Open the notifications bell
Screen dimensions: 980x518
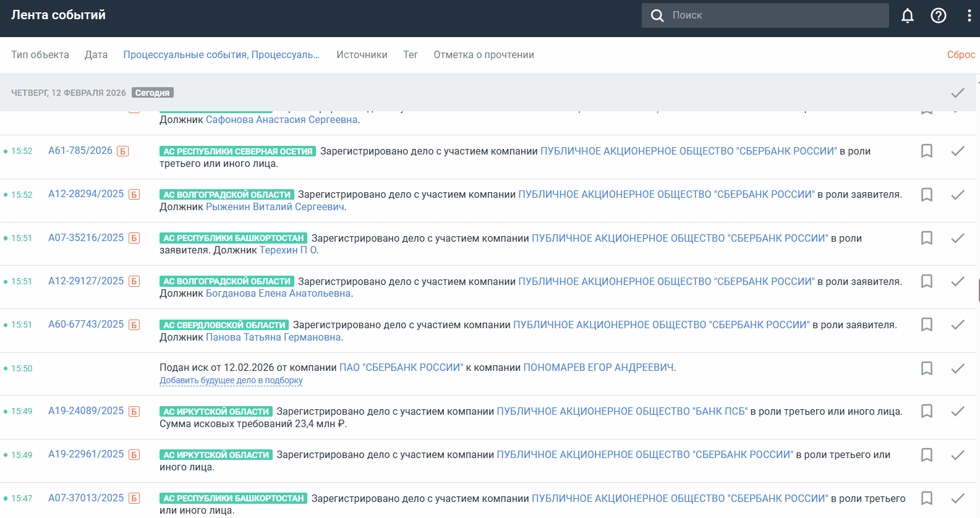click(907, 15)
